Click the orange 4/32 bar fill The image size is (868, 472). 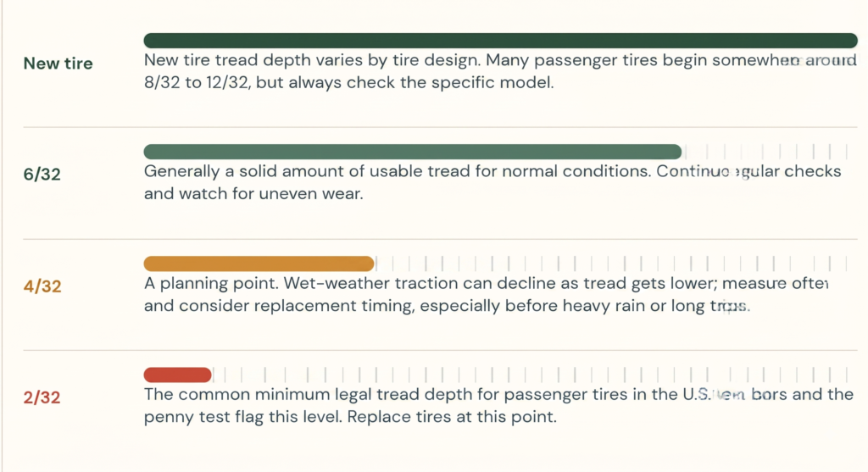259,264
